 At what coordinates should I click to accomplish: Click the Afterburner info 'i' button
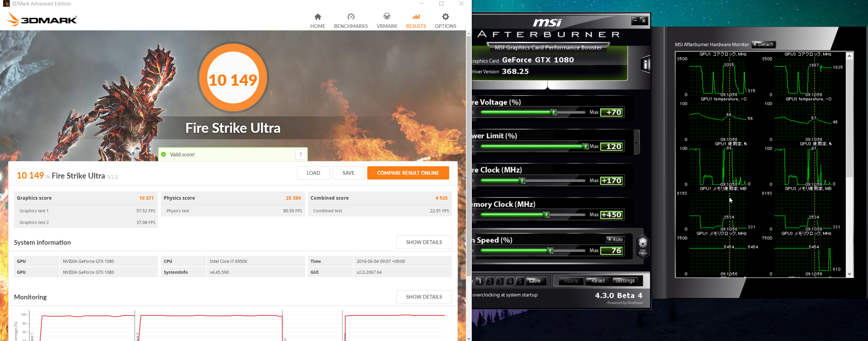point(645,64)
